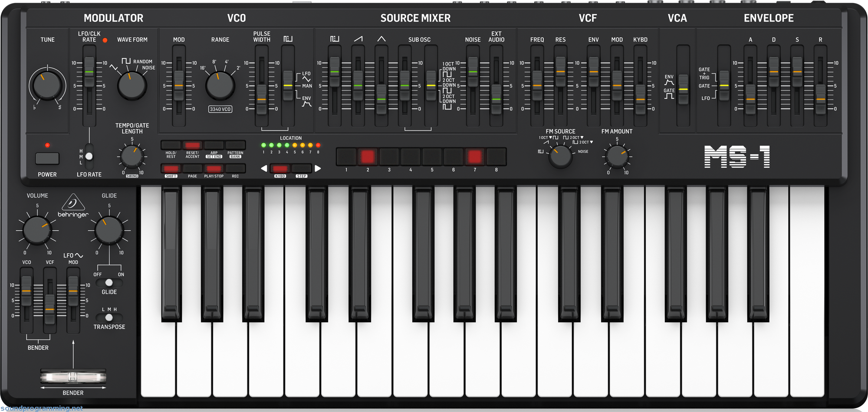
Task: Toggle the LFO RATE H/M/L switch
Action: (89, 156)
